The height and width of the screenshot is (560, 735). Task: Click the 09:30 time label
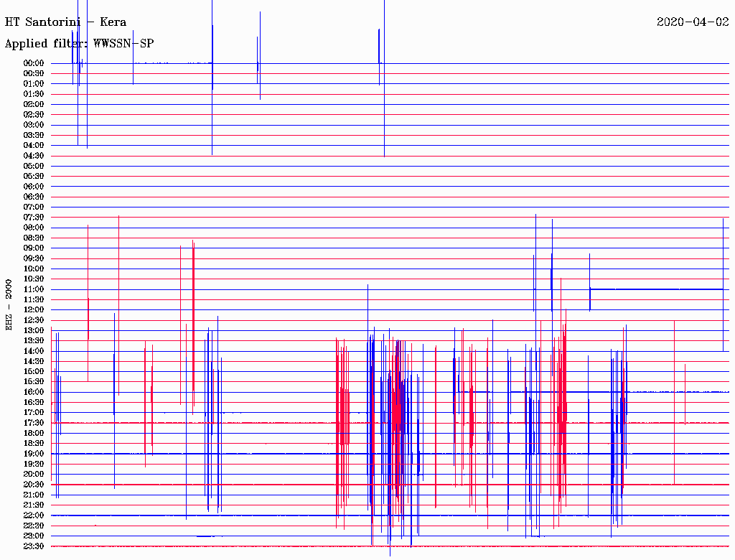tap(34, 258)
